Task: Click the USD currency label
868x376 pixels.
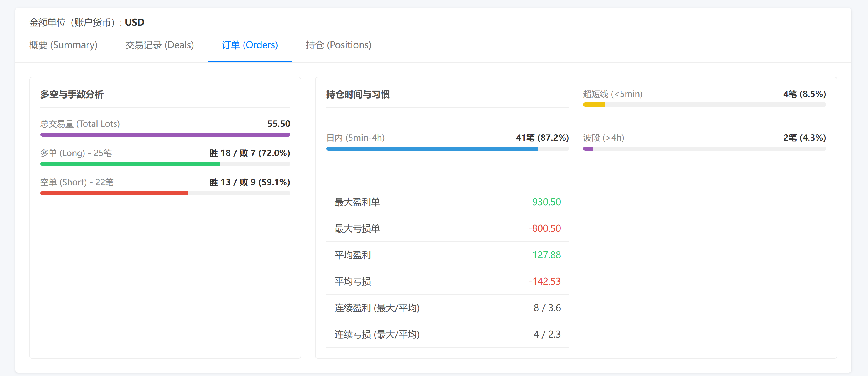Action: 134,22
